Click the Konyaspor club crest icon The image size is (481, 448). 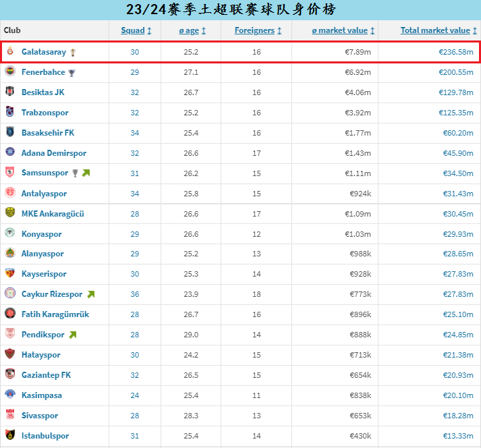[x=10, y=233]
